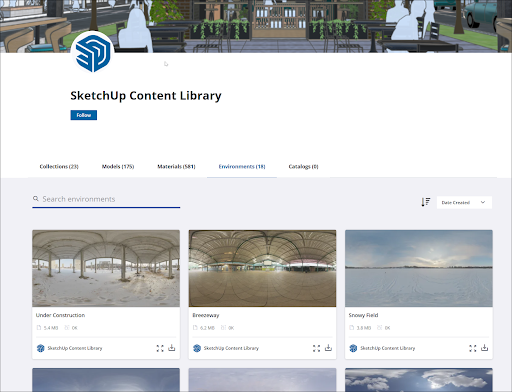Select the Environments (18) tab
This screenshot has width=512, height=392.
click(x=242, y=166)
